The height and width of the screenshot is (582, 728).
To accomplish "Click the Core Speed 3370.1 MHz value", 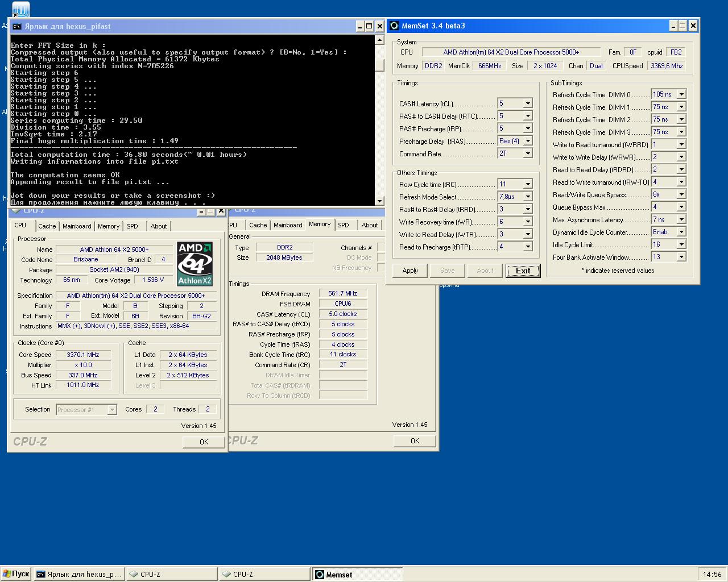I will click(83, 355).
